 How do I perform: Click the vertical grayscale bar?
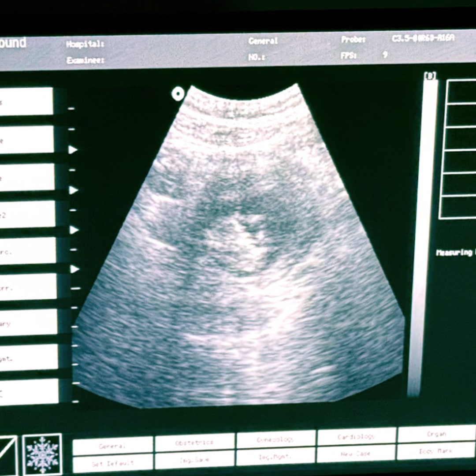tap(423, 238)
